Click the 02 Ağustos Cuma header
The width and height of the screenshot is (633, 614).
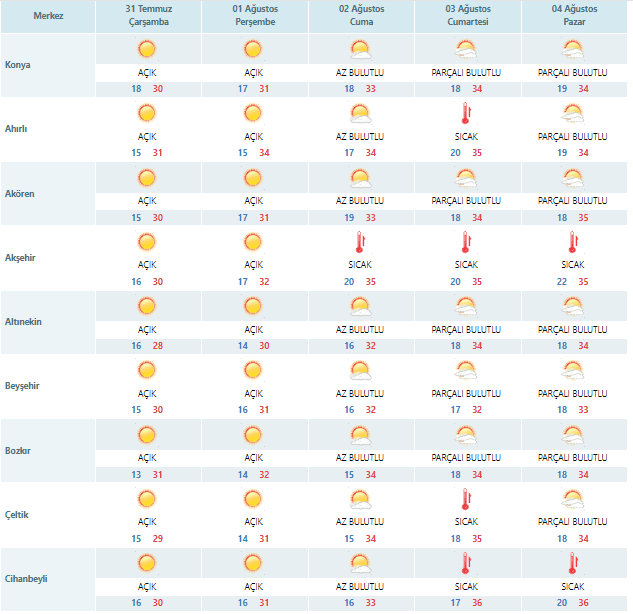(x=360, y=16)
